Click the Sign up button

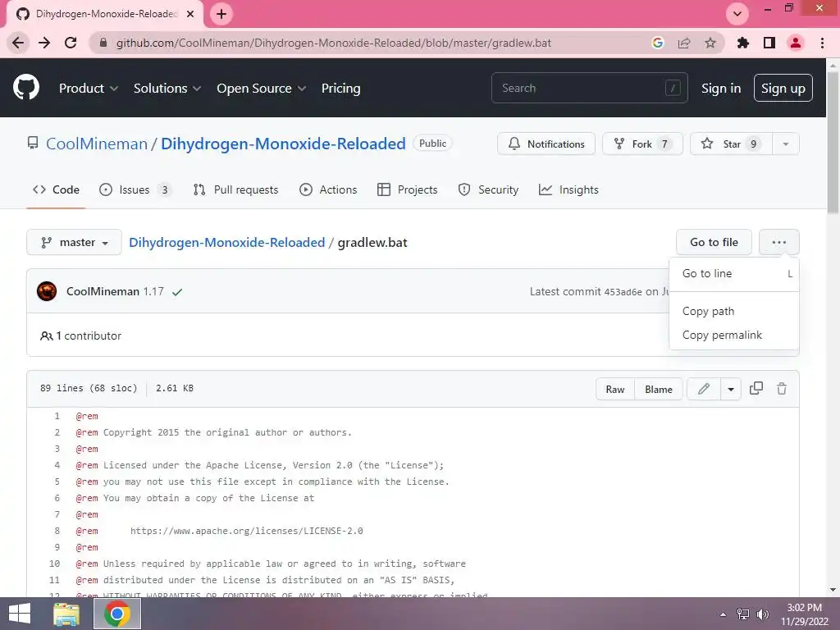(783, 88)
